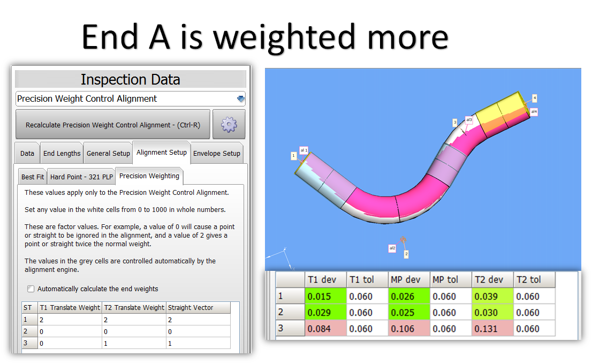Select the General Setup tab
This screenshot has height=364, width=592.
click(x=108, y=153)
